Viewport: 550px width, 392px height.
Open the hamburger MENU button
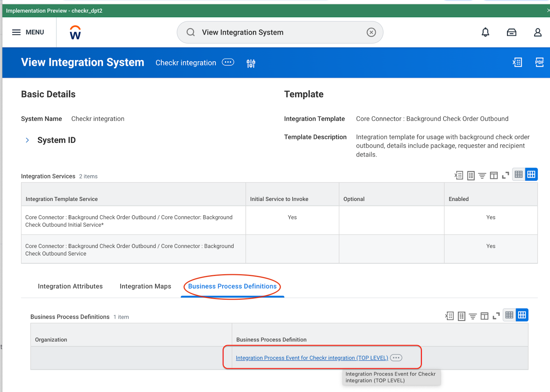tap(28, 32)
